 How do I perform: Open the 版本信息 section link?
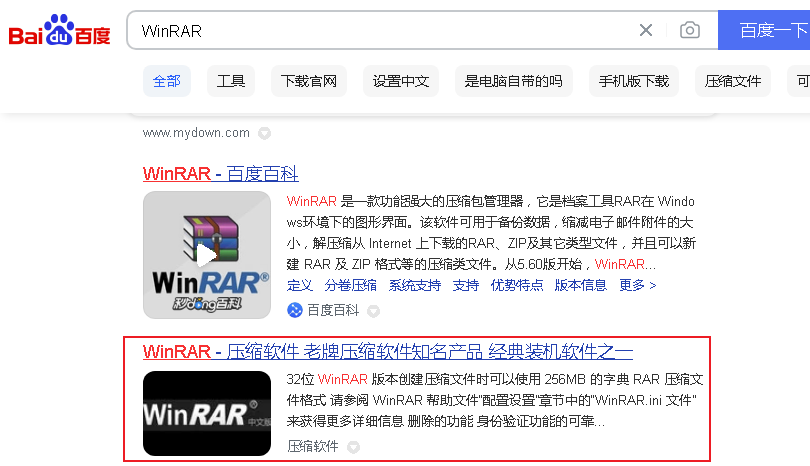(581, 285)
